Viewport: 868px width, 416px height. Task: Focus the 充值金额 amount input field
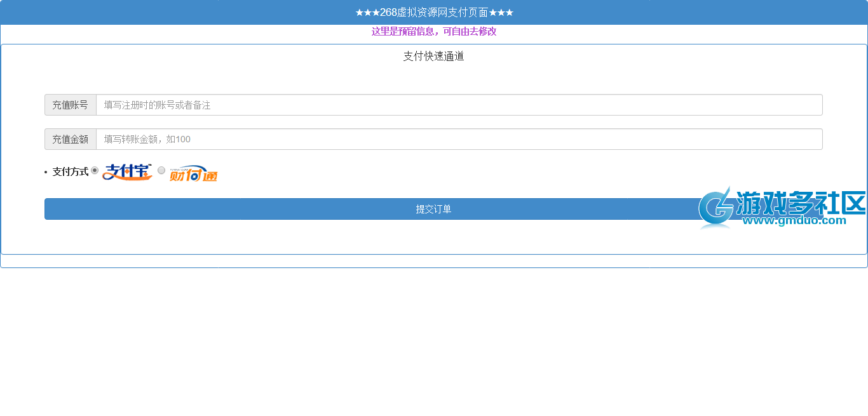(459, 139)
